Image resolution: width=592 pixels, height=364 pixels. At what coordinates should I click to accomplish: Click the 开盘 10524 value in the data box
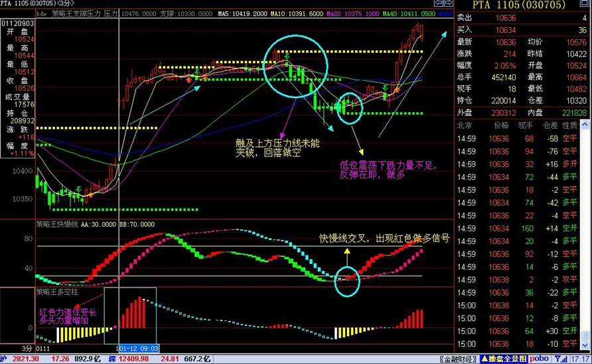(x=24, y=39)
